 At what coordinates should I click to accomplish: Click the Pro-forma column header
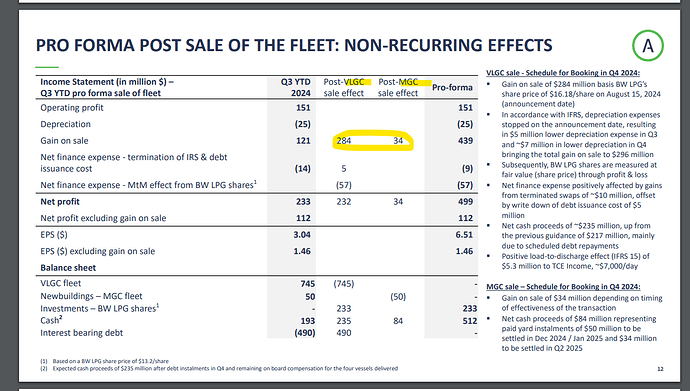[452, 88]
